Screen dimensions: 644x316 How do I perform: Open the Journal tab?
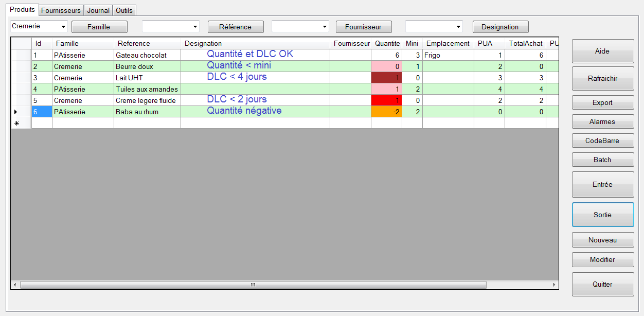click(98, 10)
